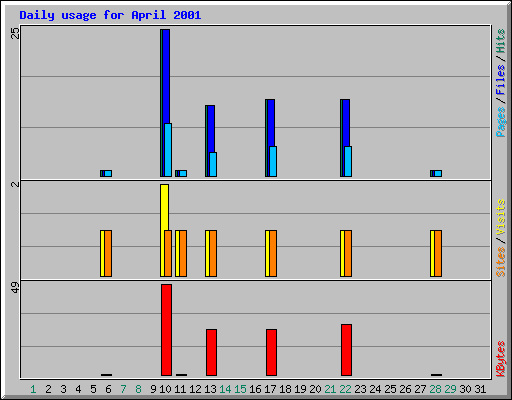The image size is (512, 400).
Task: Select day "31" on the x-axis
Action: tap(480, 389)
